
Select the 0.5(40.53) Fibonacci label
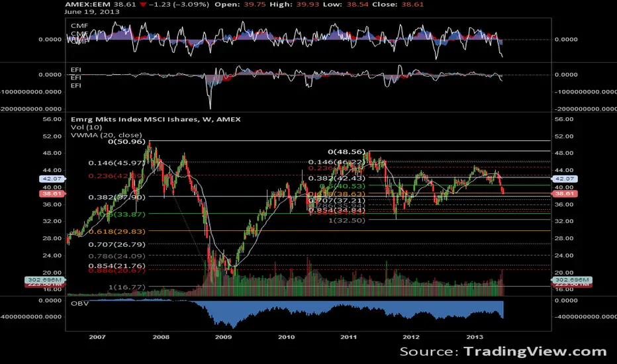pyautogui.click(x=342, y=186)
